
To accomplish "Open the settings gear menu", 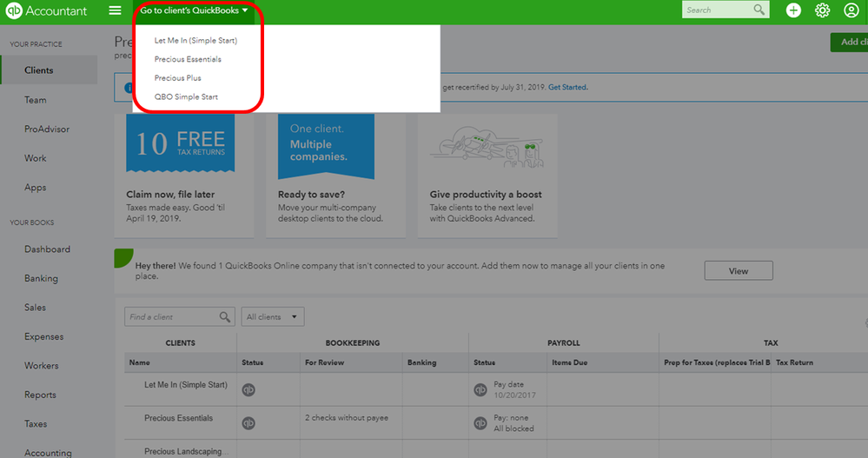I will [x=822, y=10].
